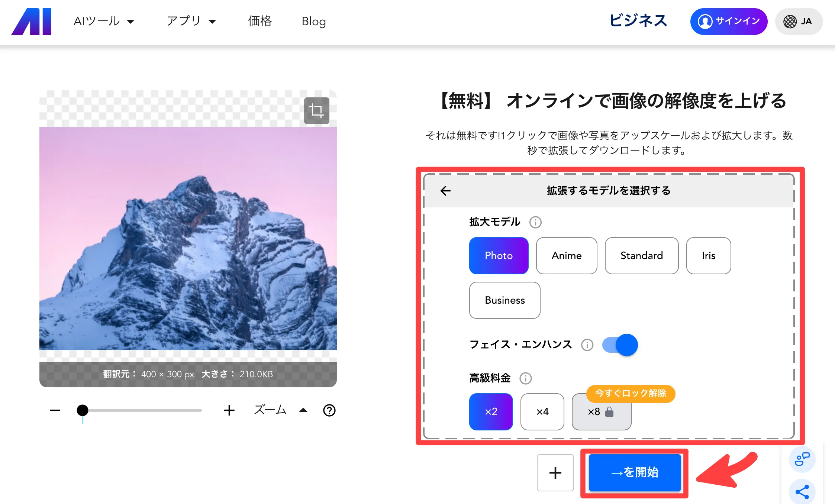Viewport: 835px width, 504px height.
Task: Open the 価格 pricing page
Action: [x=260, y=22]
